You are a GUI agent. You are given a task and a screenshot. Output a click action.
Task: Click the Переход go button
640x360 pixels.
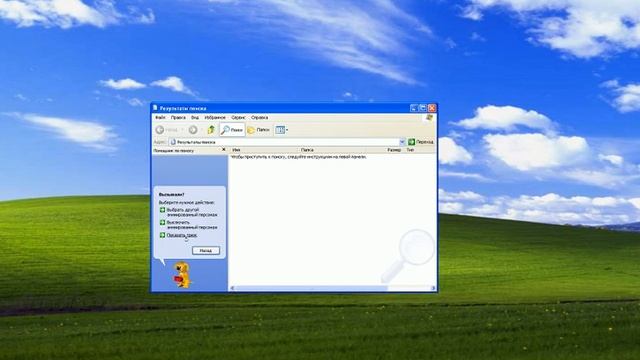click(421, 142)
